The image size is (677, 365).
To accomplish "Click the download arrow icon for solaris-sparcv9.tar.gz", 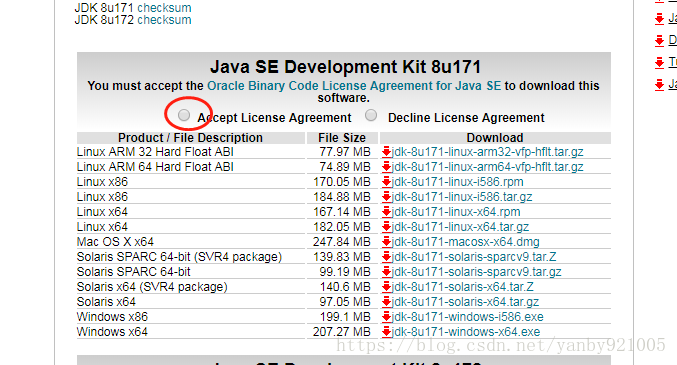I will click(386, 272).
